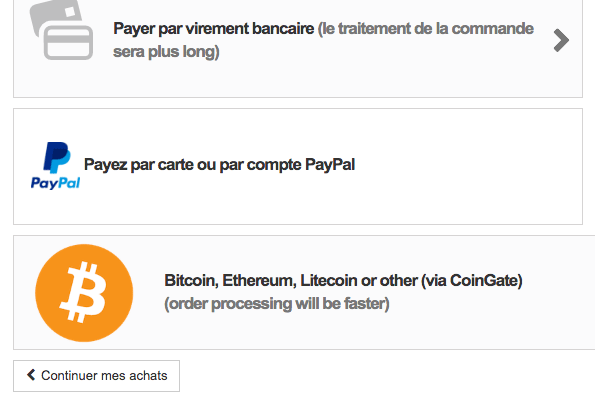The width and height of the screenshot is (595, 398).
Task: Click the front card outline in bank icon
Action: pyautogui.click(x=68, y=42)
